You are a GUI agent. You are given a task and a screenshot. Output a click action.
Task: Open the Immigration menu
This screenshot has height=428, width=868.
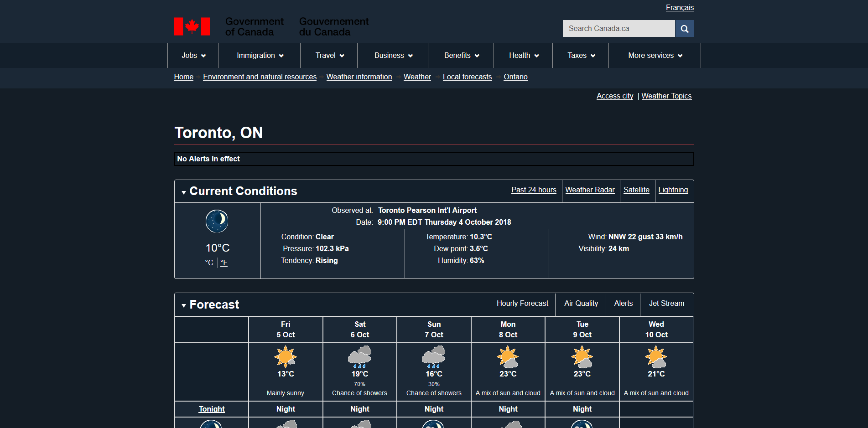(260, 55)
